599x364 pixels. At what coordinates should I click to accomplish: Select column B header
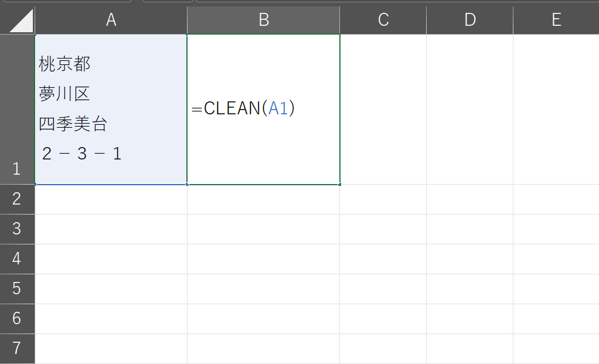coord(264,20)
